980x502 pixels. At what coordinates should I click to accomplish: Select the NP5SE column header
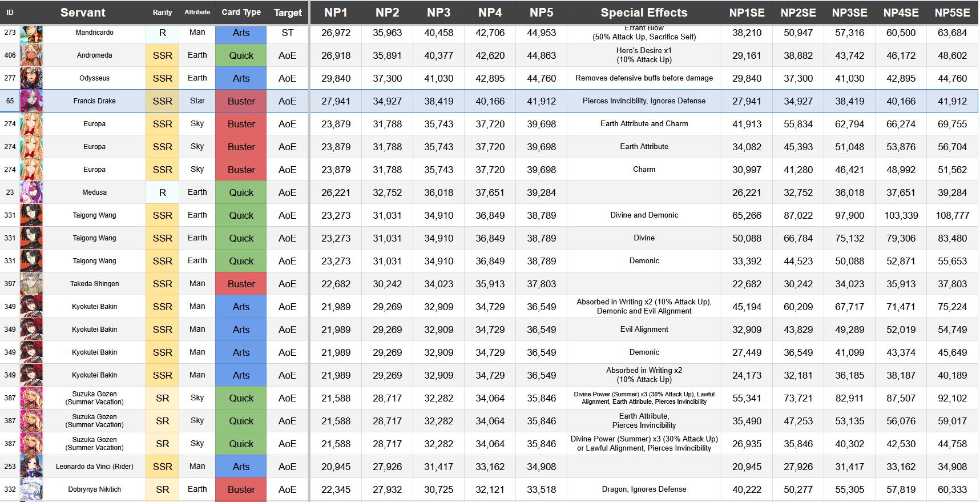click(x=952, y=12)
